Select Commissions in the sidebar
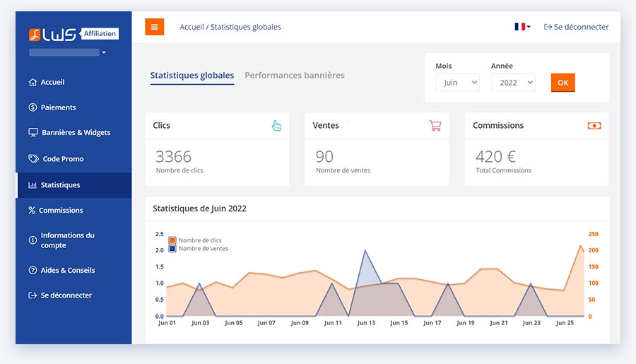Screen dimensions: 636x364 tap(61, 210)
